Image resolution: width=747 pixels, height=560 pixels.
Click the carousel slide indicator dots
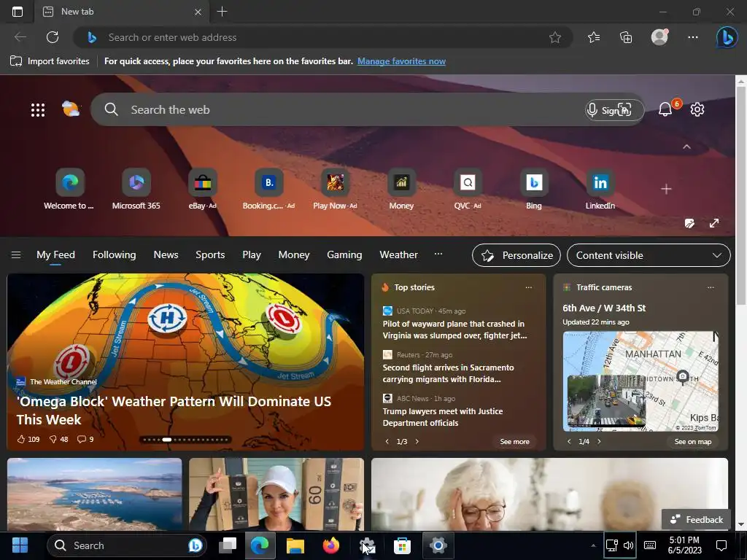point(185,440)
